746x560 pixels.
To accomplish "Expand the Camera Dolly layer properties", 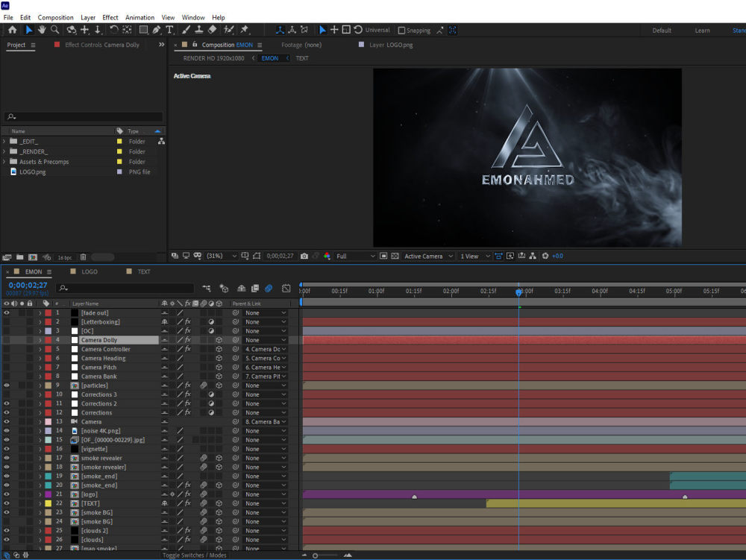I will coord(40,340).
